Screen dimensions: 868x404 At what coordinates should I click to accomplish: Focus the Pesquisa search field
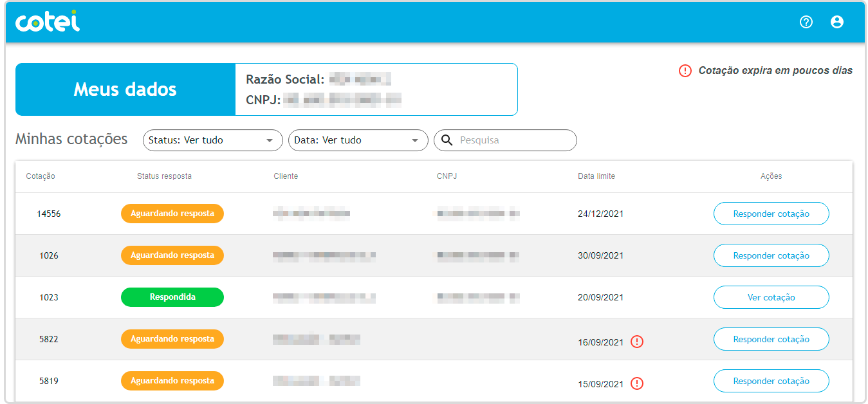[515, 140]
